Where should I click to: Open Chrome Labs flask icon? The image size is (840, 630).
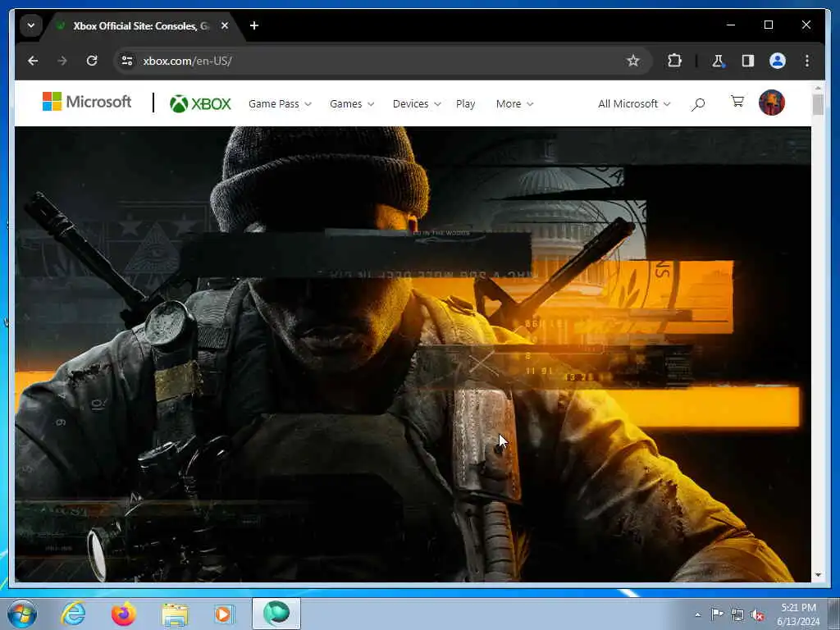click(x=718, y=61)
